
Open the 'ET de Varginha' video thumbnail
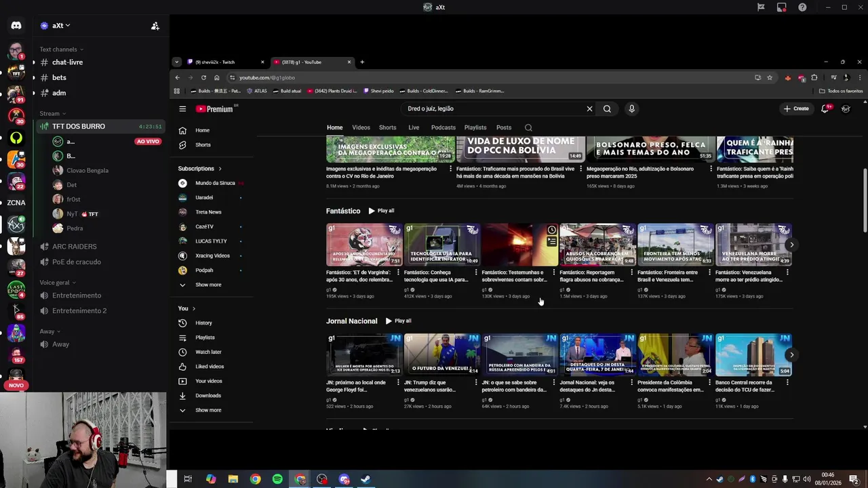(x=364, y=245)
